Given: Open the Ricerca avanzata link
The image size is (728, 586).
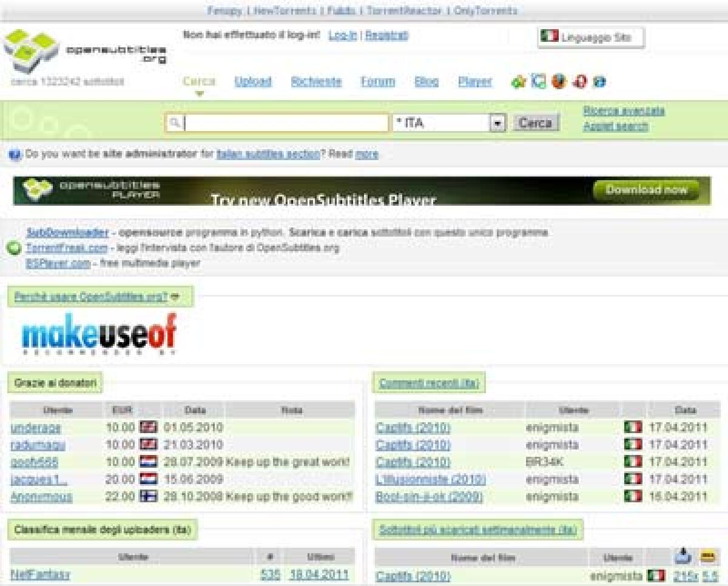Looking at the screenshot, I should point(624,111).
